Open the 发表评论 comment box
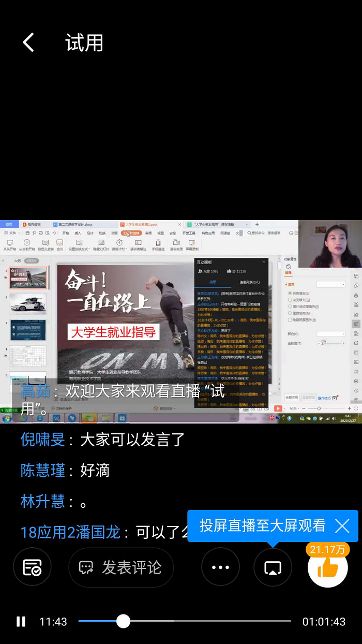This screenshot has width=362, height=644. tap(121, 567)
